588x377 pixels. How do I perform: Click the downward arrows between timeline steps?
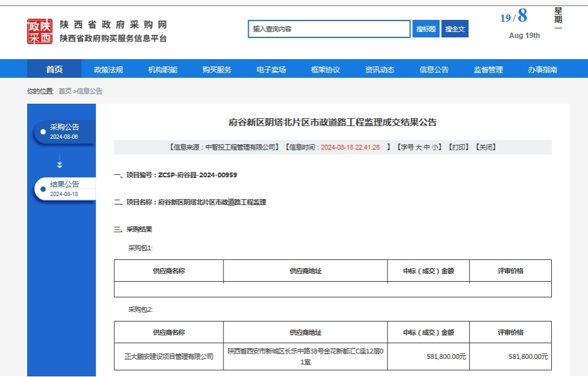pos(59,162)
